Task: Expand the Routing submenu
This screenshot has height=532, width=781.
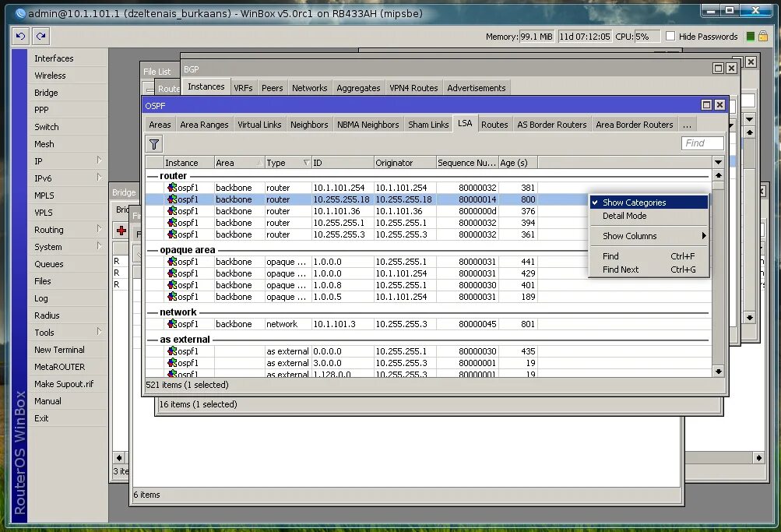Action: pyautogui.click(x=99, y=229)
